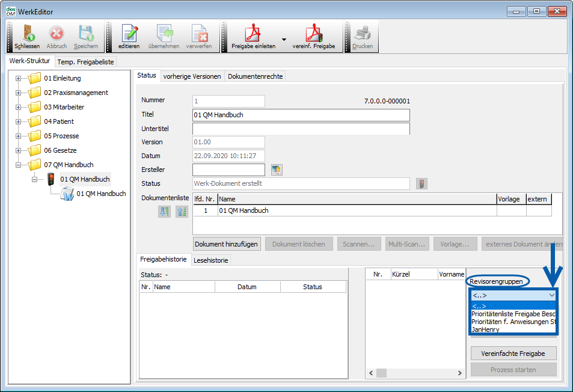Click Freigabe einleiten PDF icon
This screenshot has width=573, height=392.
click(x=253, y=34)
